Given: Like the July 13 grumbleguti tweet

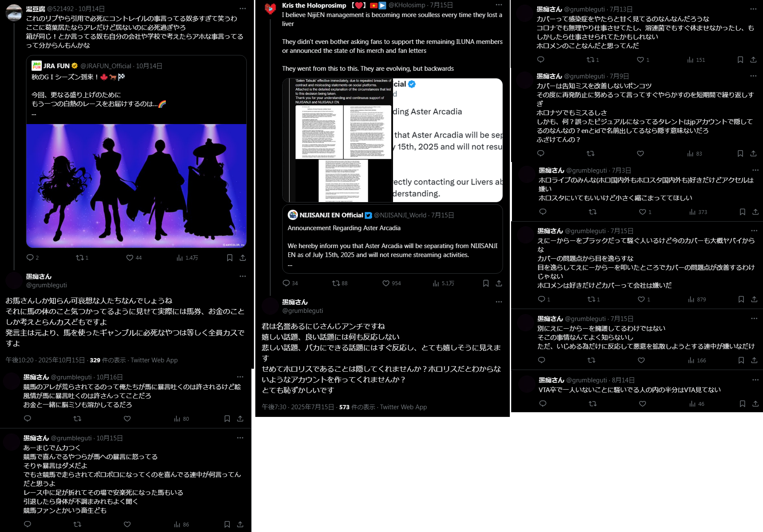Looking at the screenshot, I should 640,60.
